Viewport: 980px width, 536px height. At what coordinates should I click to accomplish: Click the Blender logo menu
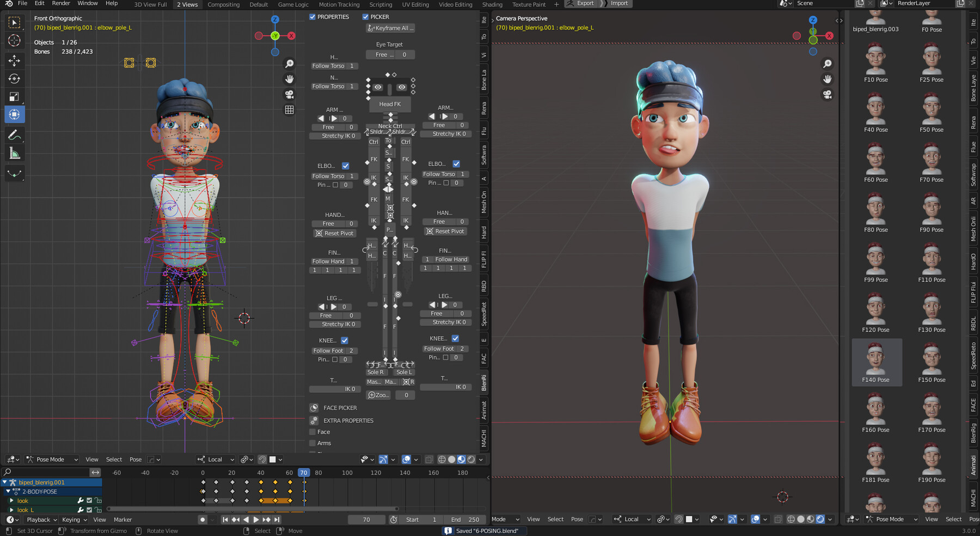(x=9, y=4)
